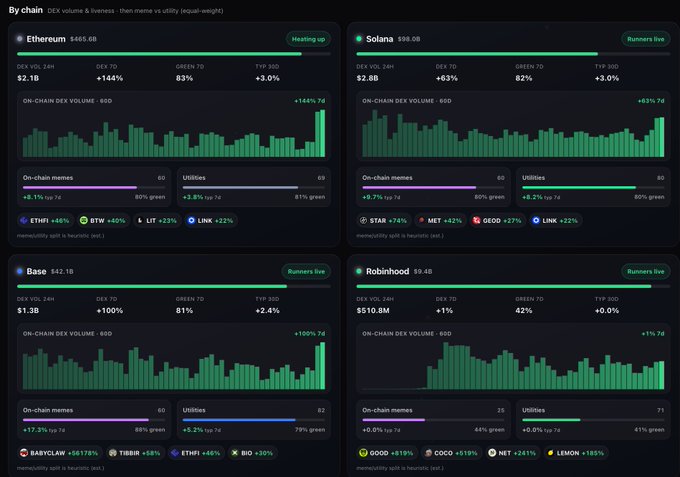This screenshot has height=477, width=680.
Task: Click the MET token icon
Action: [x=421, y=221]
